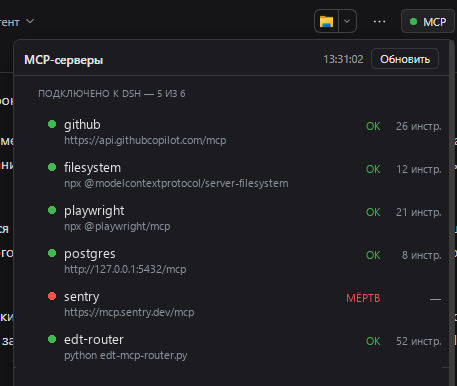Click the green status dot for playwright
Screen dimensions: 457x386
tap(52, 210)
